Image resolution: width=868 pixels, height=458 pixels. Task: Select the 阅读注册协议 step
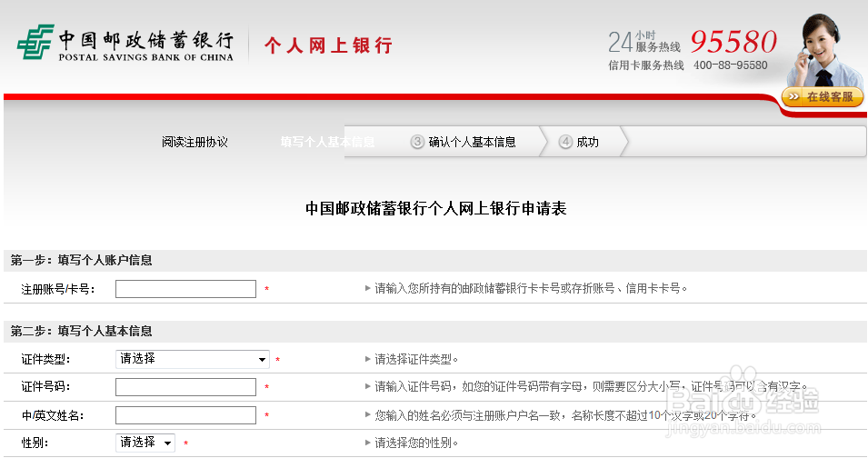[195, 142]
